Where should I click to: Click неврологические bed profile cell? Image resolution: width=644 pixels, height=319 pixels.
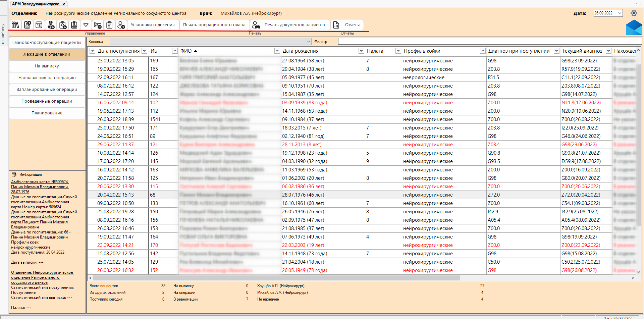click(x=444, y=77)
